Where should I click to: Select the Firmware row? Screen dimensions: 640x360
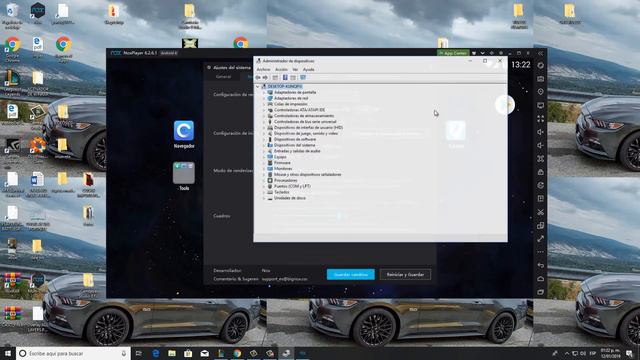(x=282, y=163)
